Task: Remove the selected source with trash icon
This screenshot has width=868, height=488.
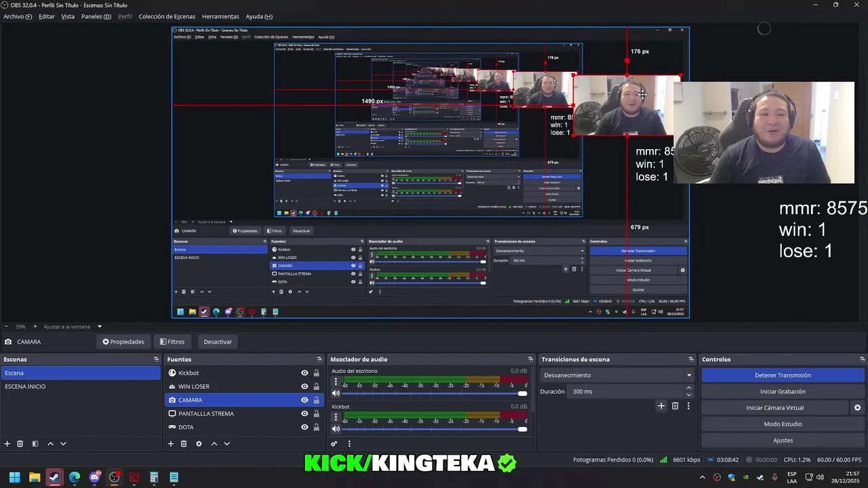Action: pos(184,444)
